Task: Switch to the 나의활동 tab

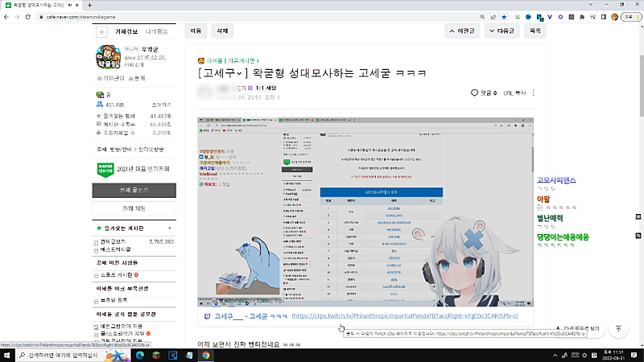Action: click(x=156, y=32)
